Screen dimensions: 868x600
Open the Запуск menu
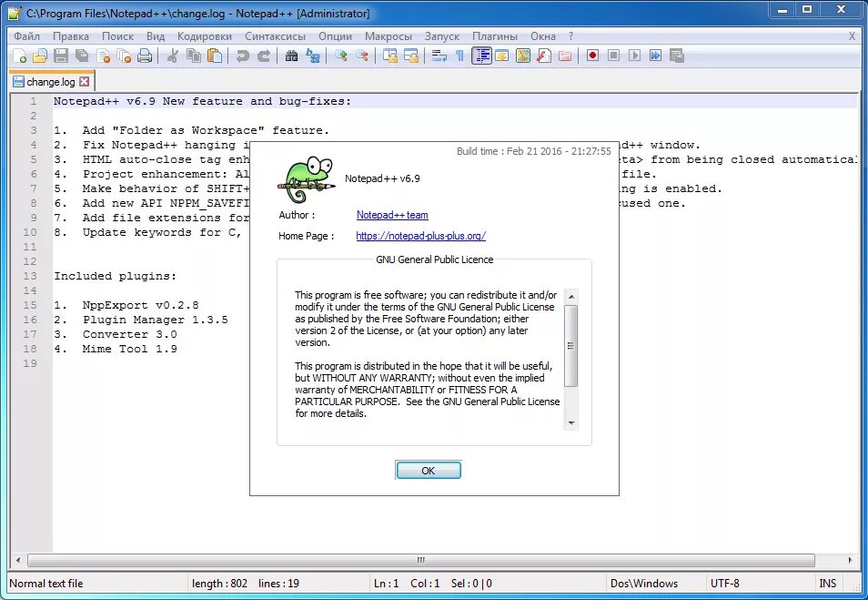(442, 36)
